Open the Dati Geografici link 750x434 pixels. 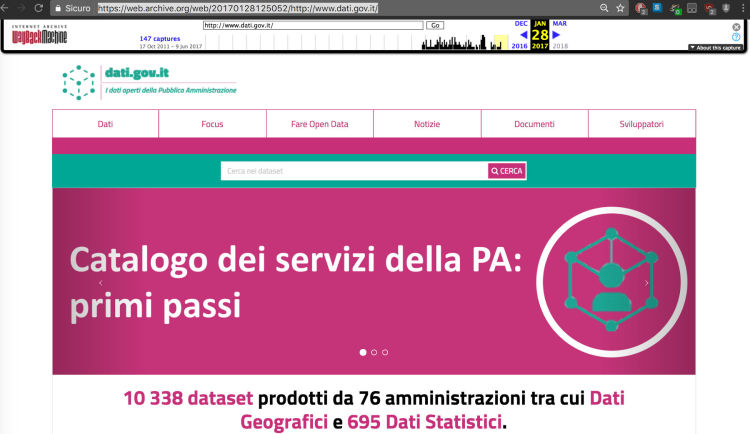pos(432,410)
